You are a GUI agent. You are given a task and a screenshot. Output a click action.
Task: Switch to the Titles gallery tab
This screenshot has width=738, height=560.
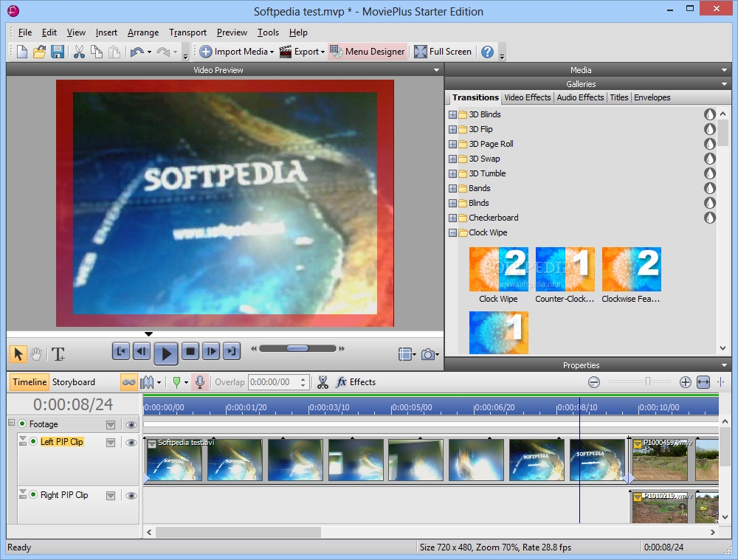(619, 97)
